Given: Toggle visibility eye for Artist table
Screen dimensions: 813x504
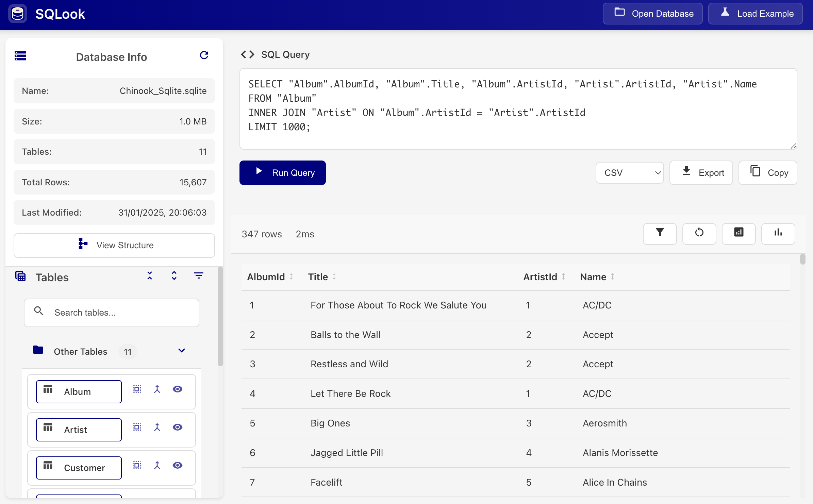Looking at the screenshot, I should click(178, 427).
